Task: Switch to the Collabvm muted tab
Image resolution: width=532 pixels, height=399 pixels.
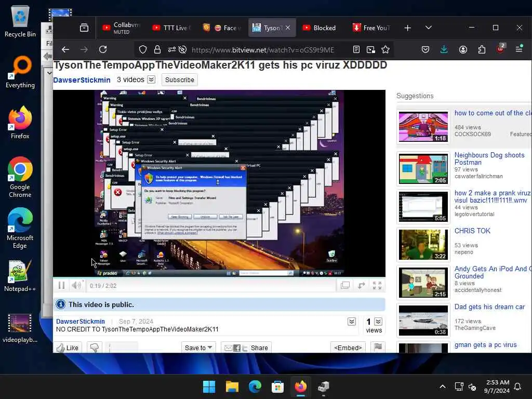Action: click(x=121, y=28)
